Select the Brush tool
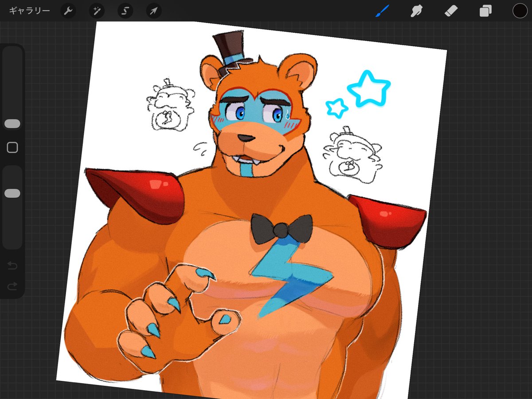 382,11
